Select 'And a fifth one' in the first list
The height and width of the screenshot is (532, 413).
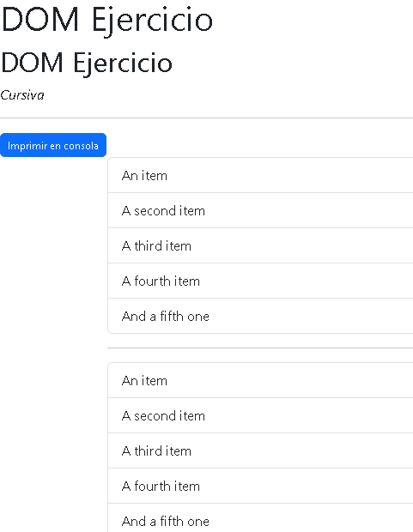pos(260,316)
